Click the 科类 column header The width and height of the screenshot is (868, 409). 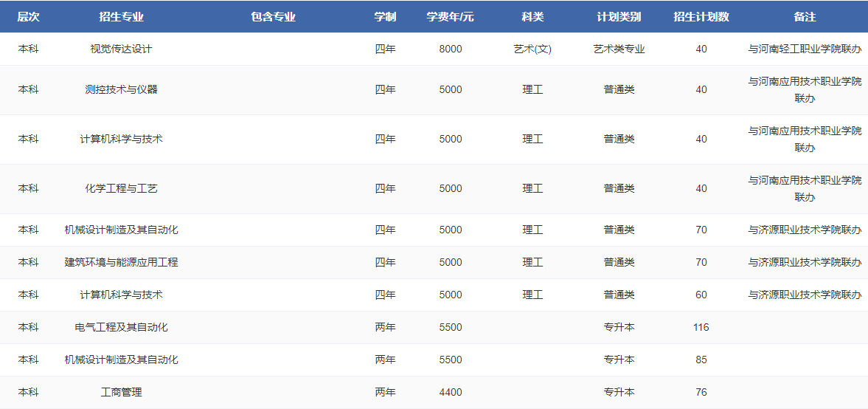532,16
